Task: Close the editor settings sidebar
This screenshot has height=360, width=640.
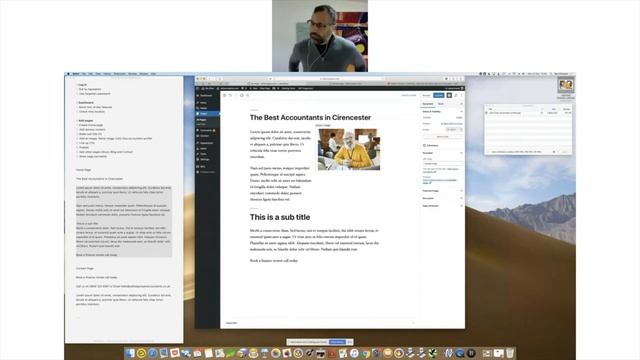Action: click(x=461, y=104)
